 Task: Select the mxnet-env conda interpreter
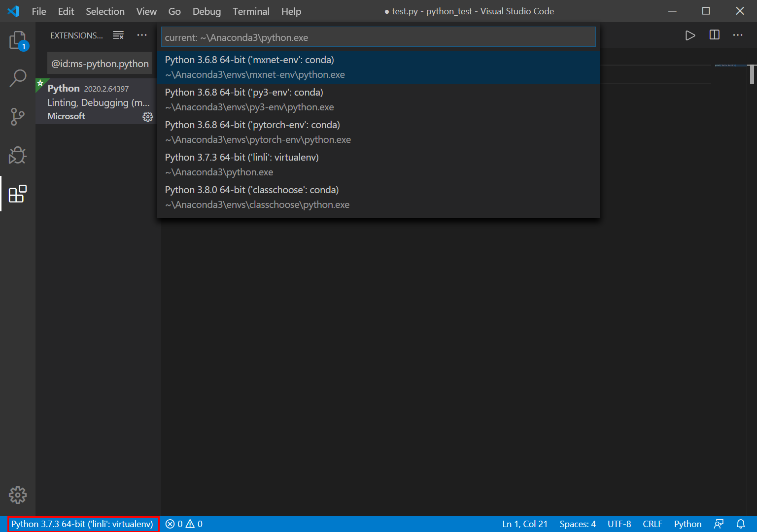point(378,67)
